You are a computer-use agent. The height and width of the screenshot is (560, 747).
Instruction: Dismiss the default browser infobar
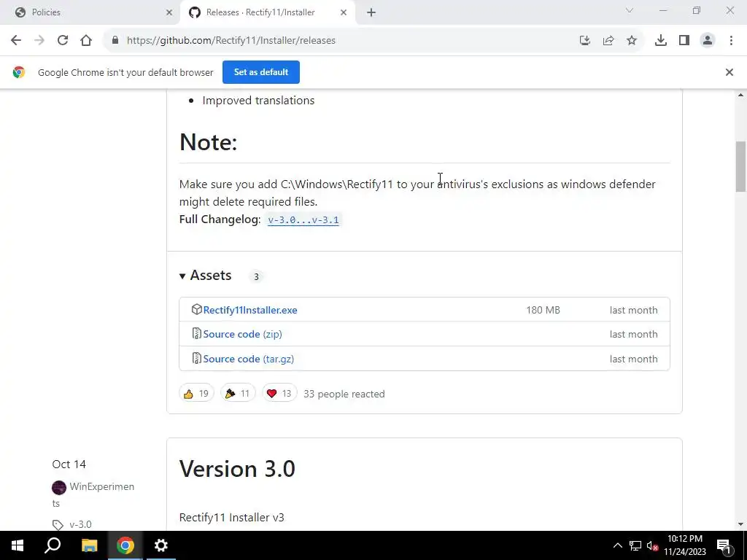pyautogui.click(x=729, y=72)
